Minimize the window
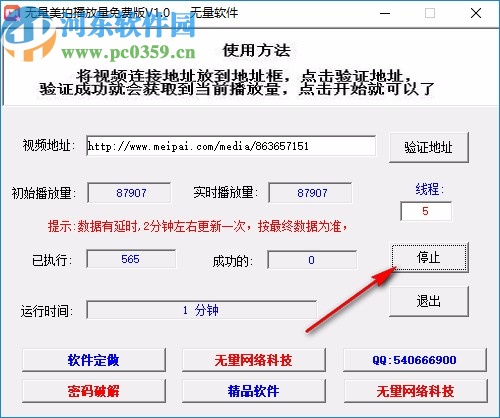 tap(385, 13)
